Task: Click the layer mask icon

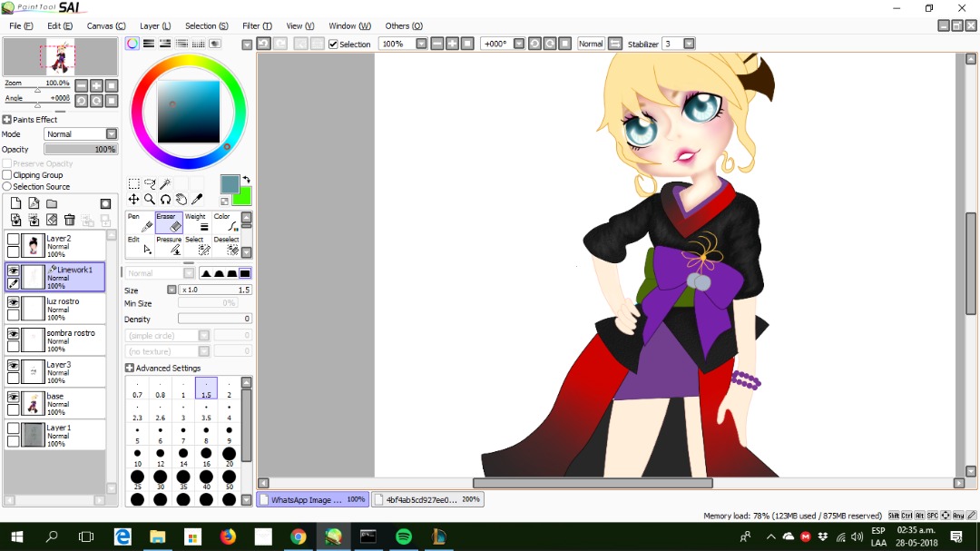Action: 105,203
